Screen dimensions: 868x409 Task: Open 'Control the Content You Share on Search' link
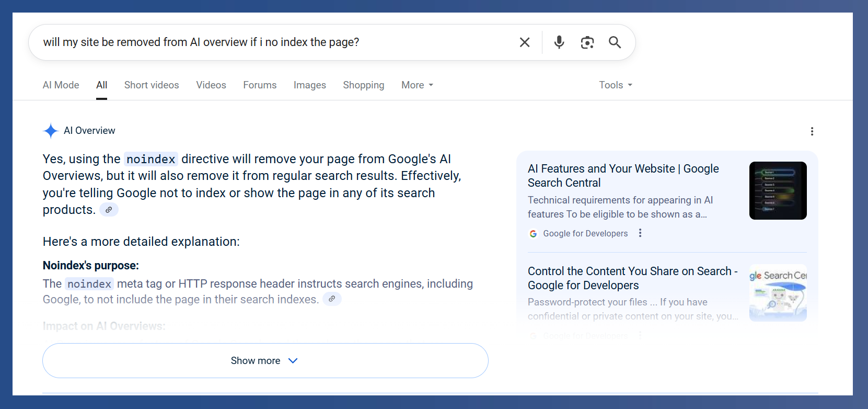pyautogui.click(x=633, y=278)
